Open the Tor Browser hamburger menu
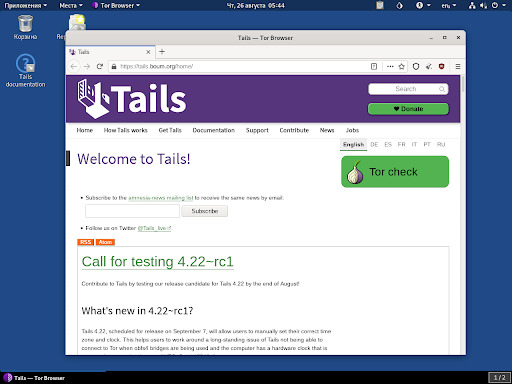Image resolution: width=512 pixels, height=384 pixels. coord(458,67)
